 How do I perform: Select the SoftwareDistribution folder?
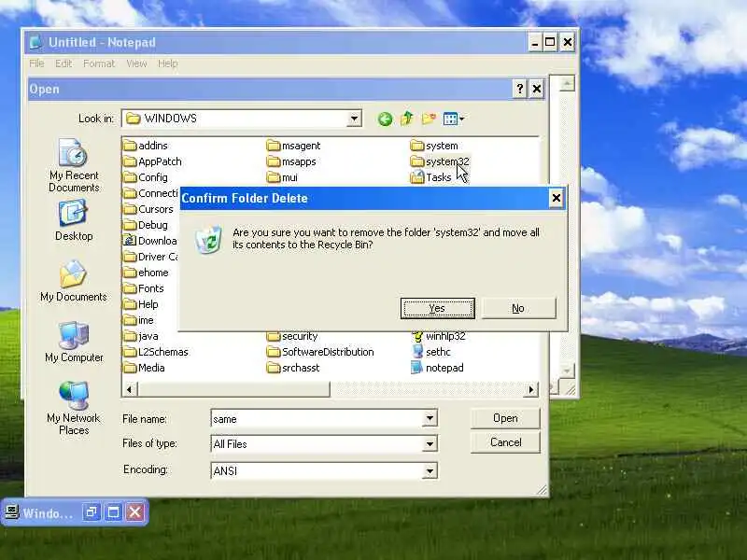pos(320,352)
